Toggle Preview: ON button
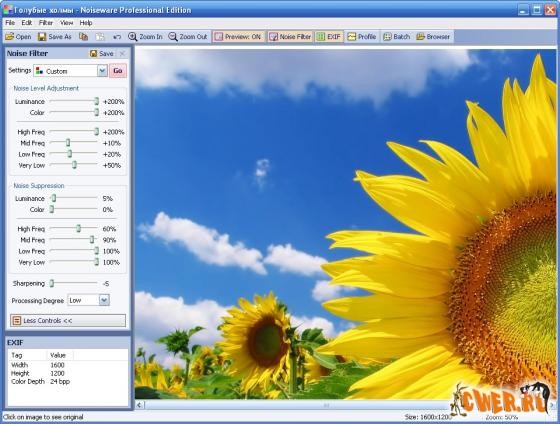 click(x=238, y=37)
